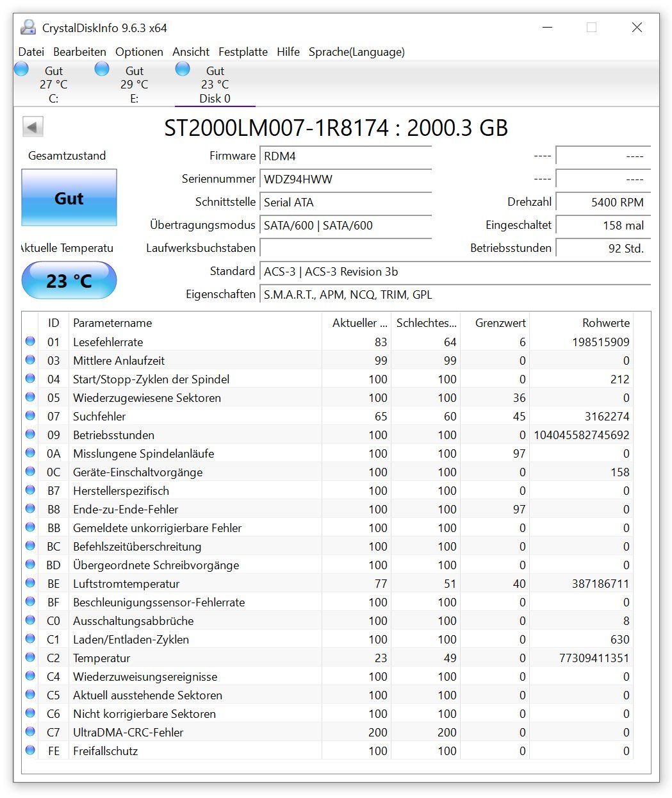The height and width of the screenshot is (798, 672).
Task: Click the status dot of Mittlere Anlaufzeit row
Action: 30,360
